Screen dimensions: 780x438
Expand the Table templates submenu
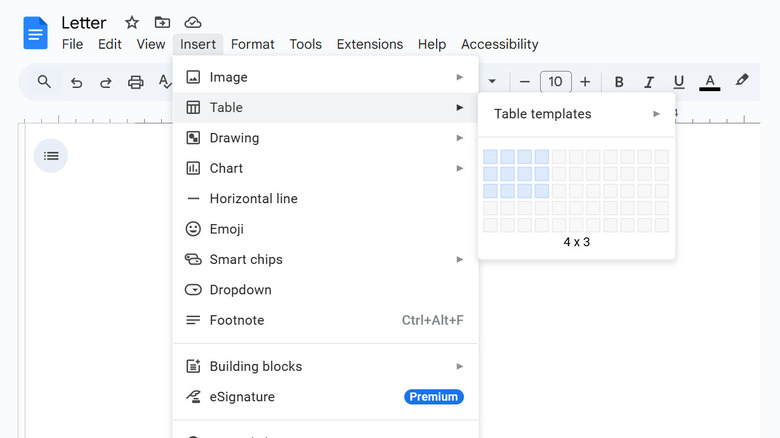576,114
